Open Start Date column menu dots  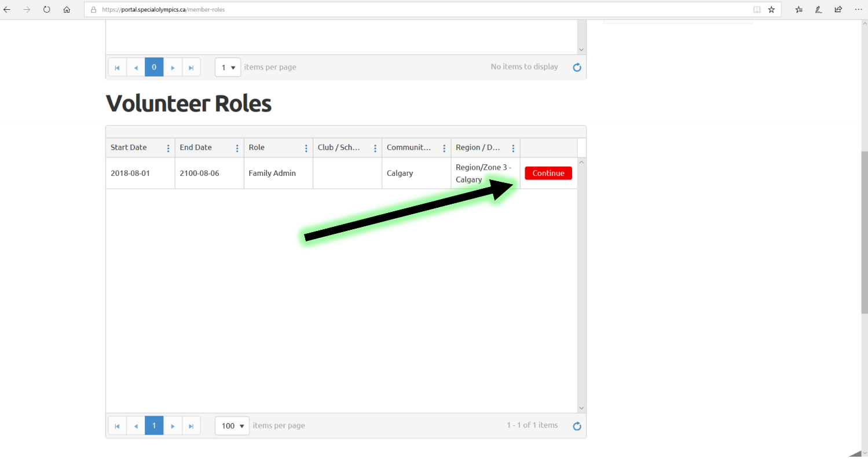[168, 148]
